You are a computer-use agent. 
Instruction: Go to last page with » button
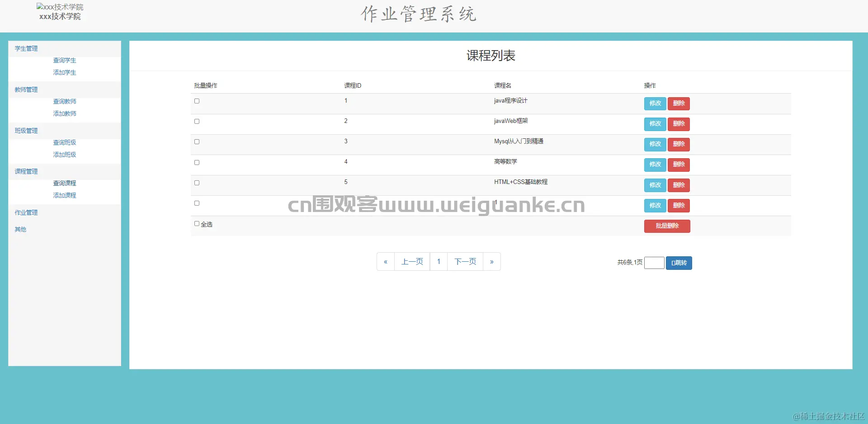pos(492,262)
